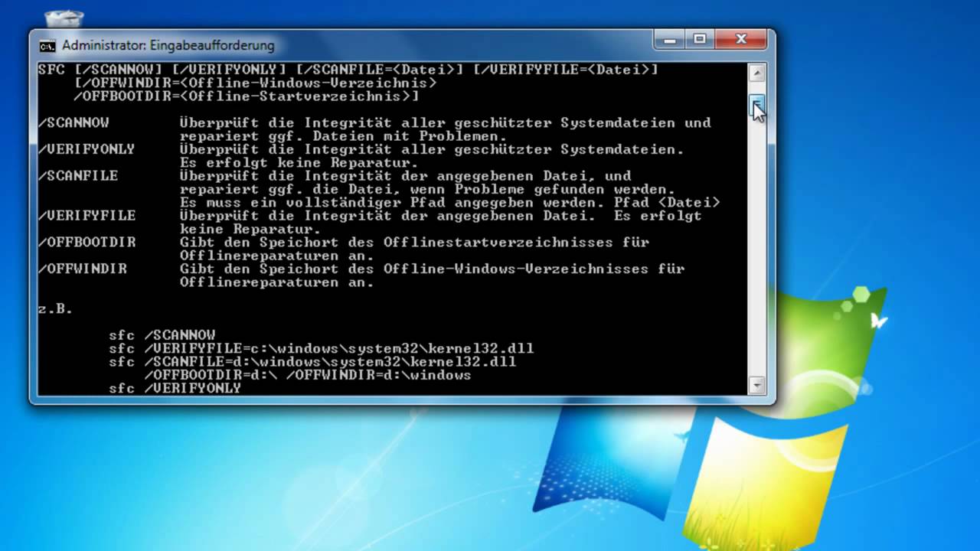Click '/OFFBOOTDIR=<Offline-Startverzeichnis>]' syntax line
This screenshot has width=980, height=551.
[247, 96]
